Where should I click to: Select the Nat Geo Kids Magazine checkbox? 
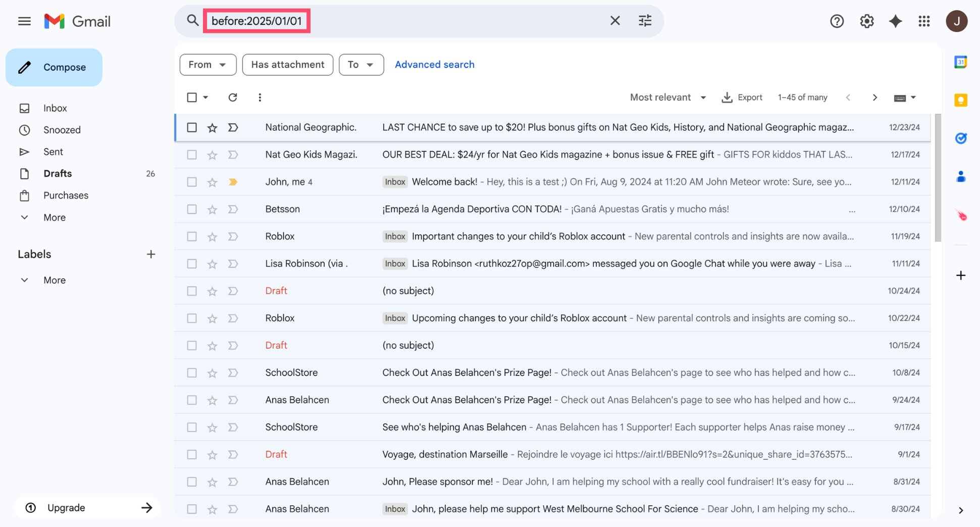coord(192,155)
